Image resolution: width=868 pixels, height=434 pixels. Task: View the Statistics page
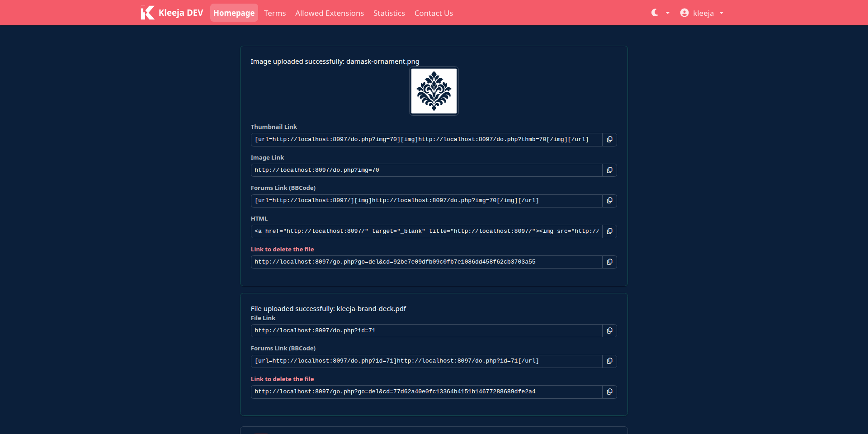389,13
